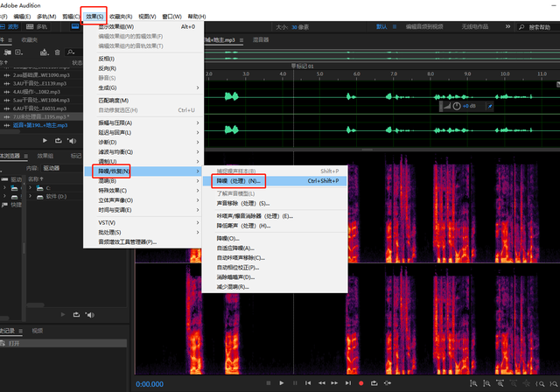Open file icon in Files panel
This screenshot has height=392, width=560.
click(x=7, y=52)
